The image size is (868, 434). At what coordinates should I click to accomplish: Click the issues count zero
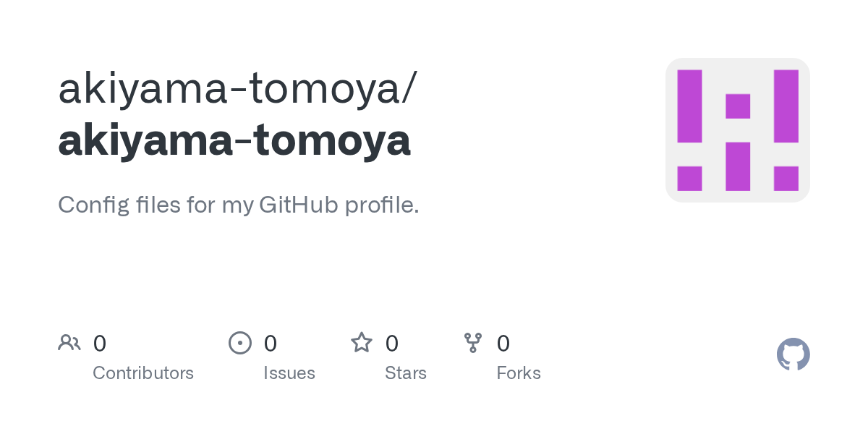click(271, 343)
